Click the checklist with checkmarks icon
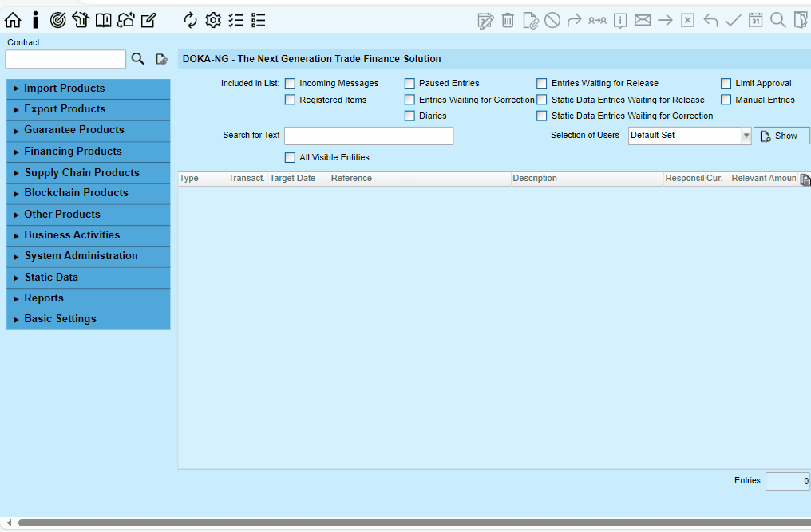Image resolution: width=811 pixels, height=532 pixels. point(235,20)
